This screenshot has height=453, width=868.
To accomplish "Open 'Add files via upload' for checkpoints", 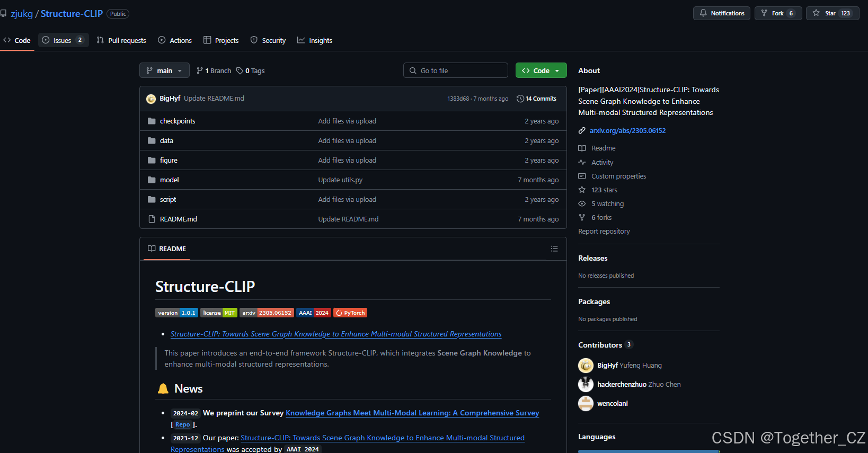I will [x=347, y=121].
